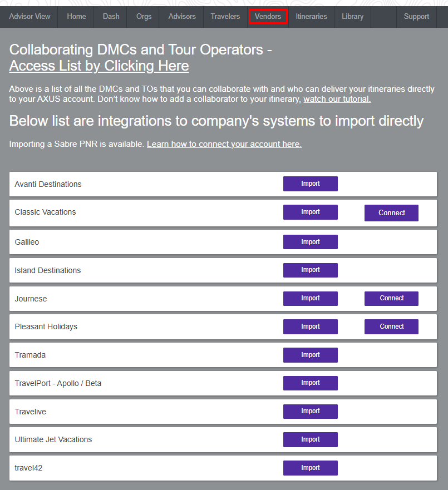The height and width of the screenshot is (490, 448).
Task: Import from Avanti Destinations
Action: [x=310, y=184]
